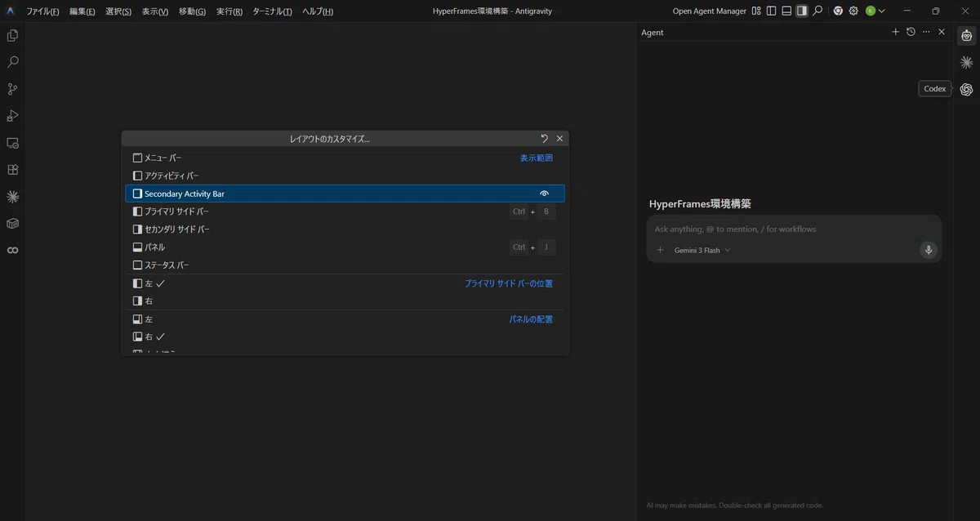This screenshot has height=521, width=980.
Task: Click the sparkle icon in the left activity bar
Action: tap(12, 197)
